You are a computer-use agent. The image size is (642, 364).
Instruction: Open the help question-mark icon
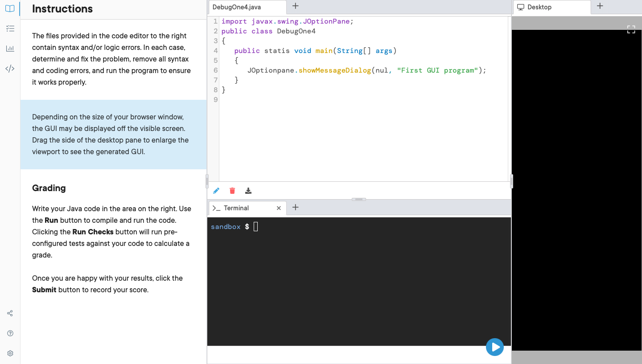[x=10, y=333]
